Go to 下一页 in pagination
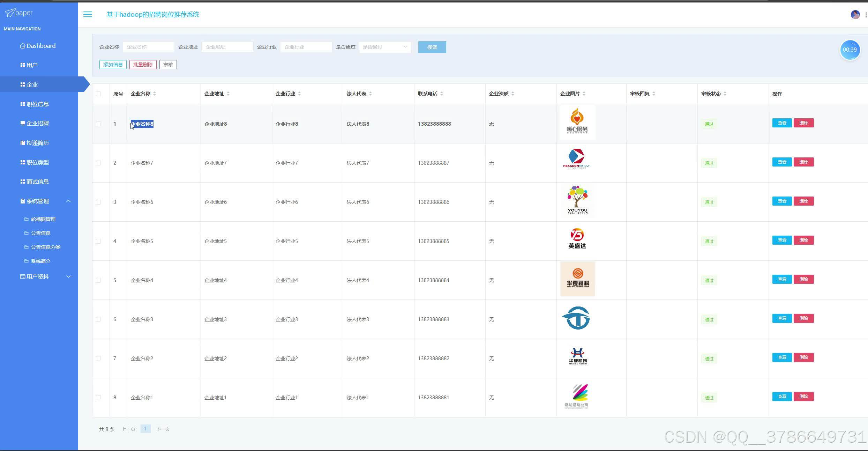The height and width of the screenshot is (451, 868). tap(163, 429)
